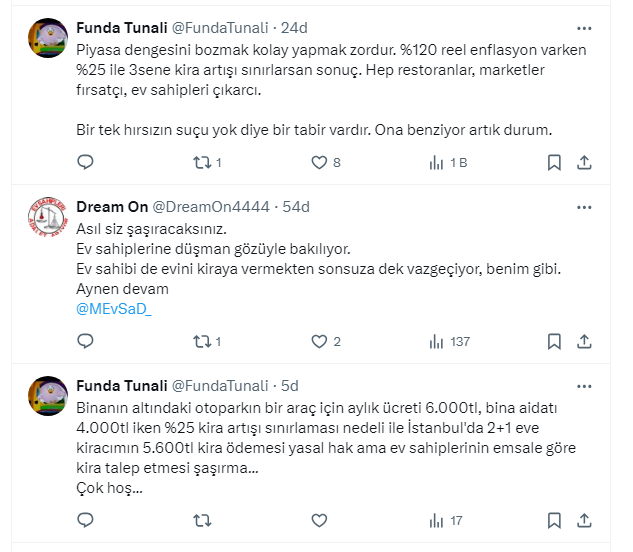
Task: Like Funda Tunali's otopark tweet
Action: pos(319,520)
